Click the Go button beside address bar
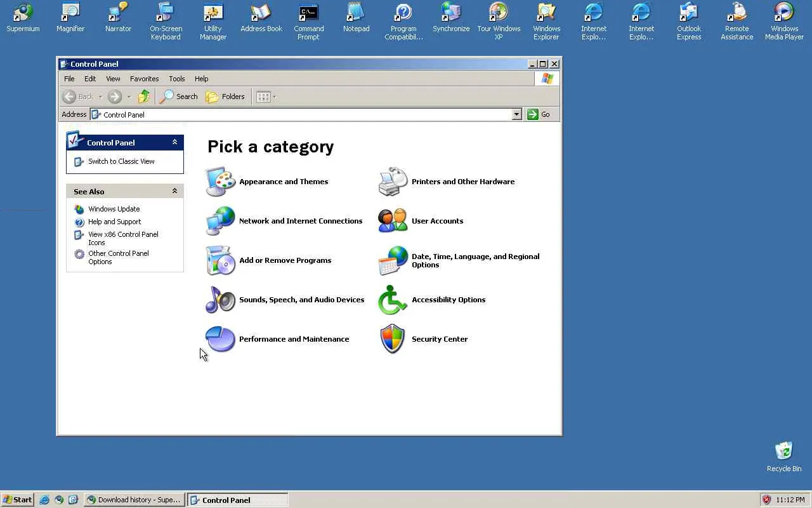 539,114
